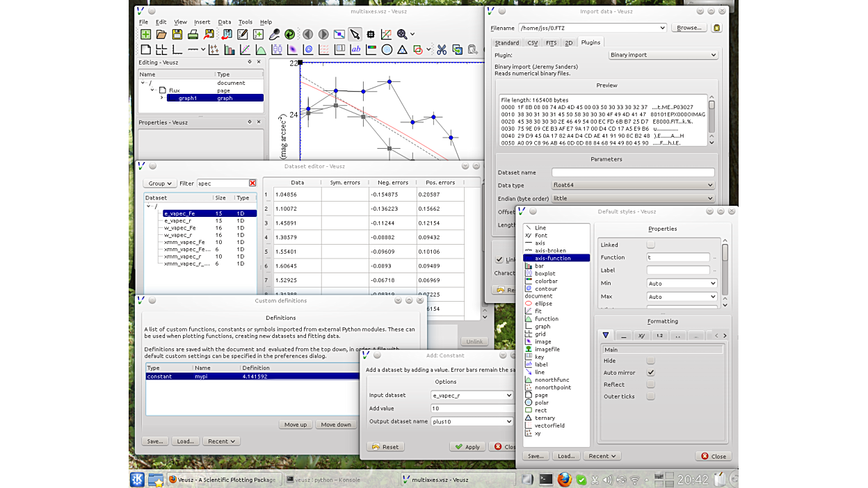Click the new document toolbar icon
Image resolution: width=868 pixels, height=488 pixels.
pyautogui.click(x=145, y=34)
